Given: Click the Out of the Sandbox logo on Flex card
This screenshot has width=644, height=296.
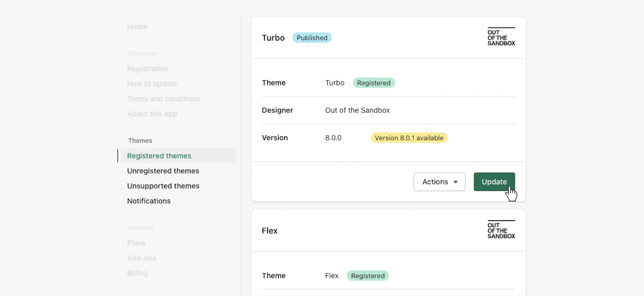Looking at the screenshot, I should click(x=501, y=230).
